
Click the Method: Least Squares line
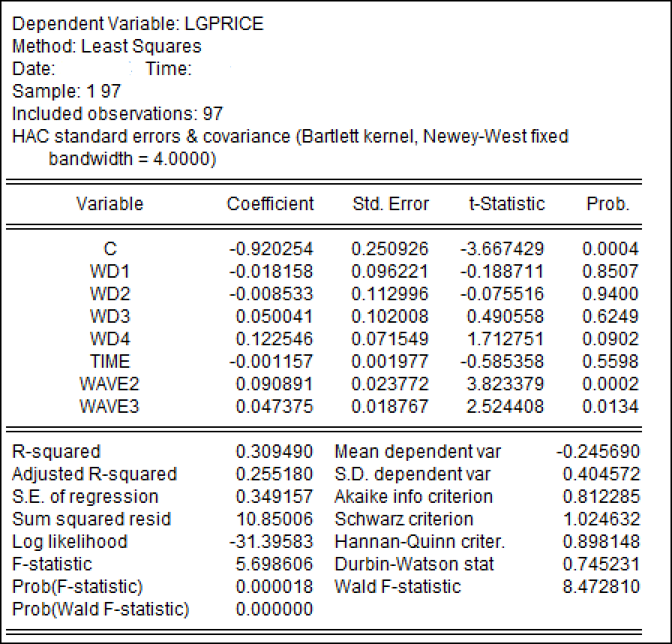pos(106,47)
